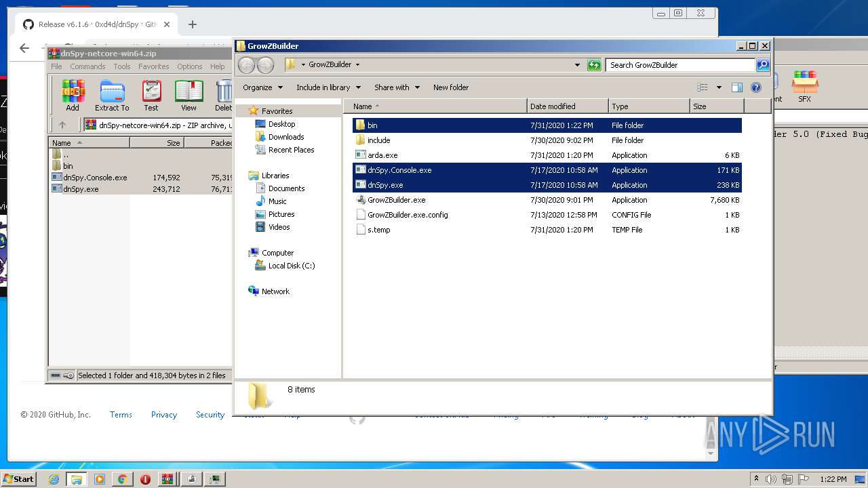Open the Share with dropdown

397,87
